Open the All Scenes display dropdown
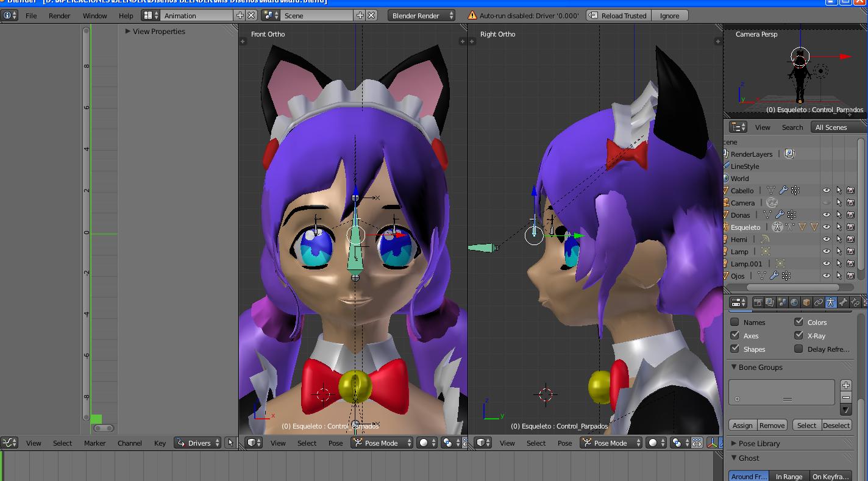The height and width of the screenshot is (481, 868). tap(839, 127)
